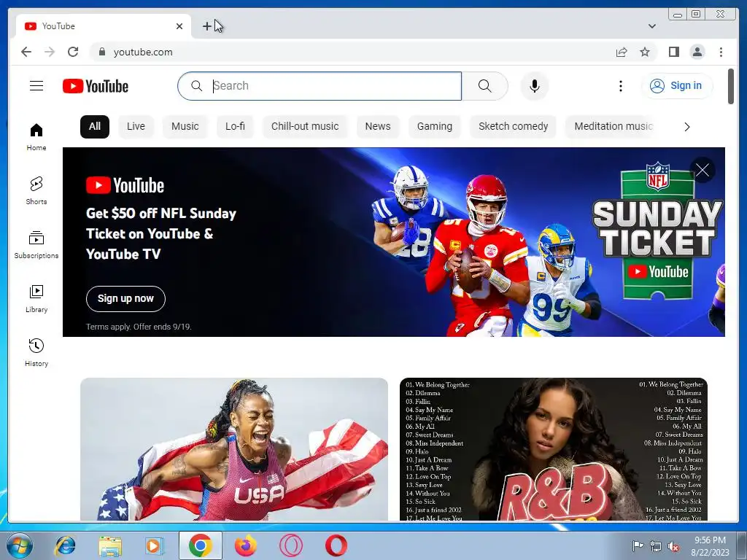Viewport: 747px width, 560px height.
Task: Open the USA sprinter video thumbnail
Action: [x=234, y=449]
